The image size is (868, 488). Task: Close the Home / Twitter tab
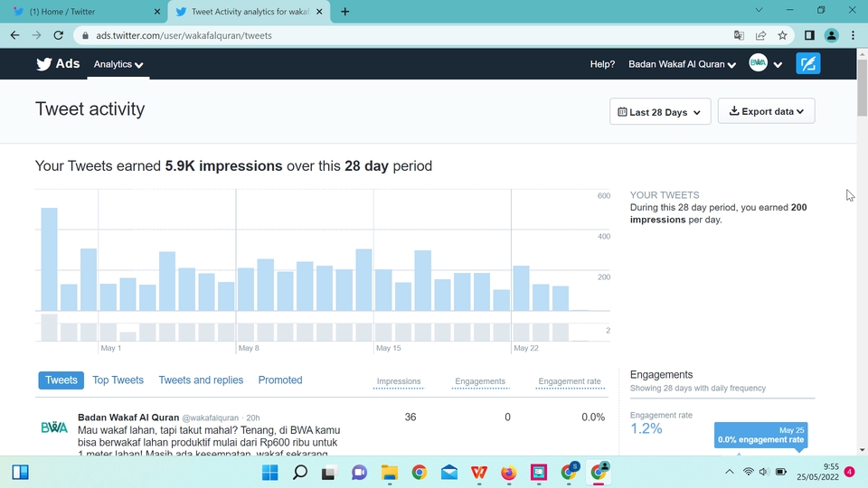(157, 12)
